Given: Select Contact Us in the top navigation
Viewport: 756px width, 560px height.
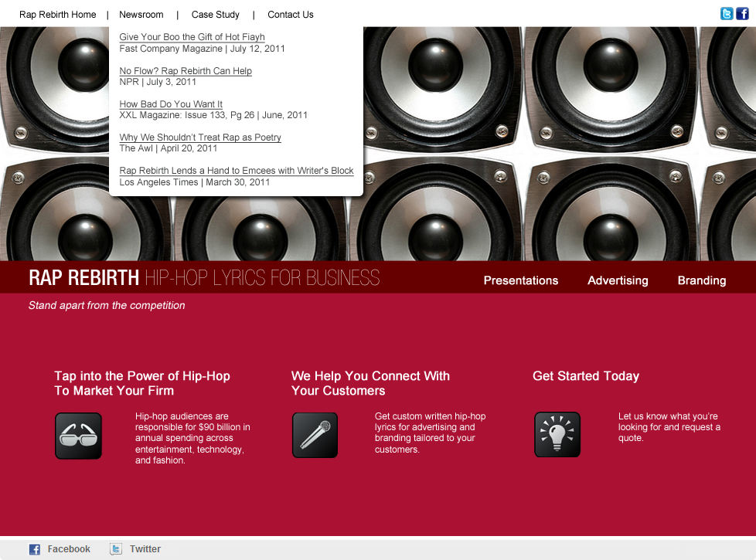Looking at the screenshot, I should [x=291, y=15].
